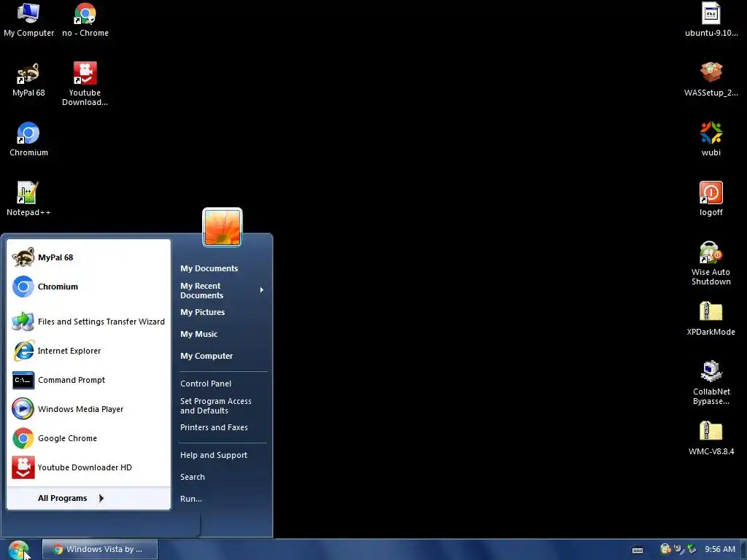Select WASSetup installer icon on desktop
This screenshot has height=560, width=747.
711,80
